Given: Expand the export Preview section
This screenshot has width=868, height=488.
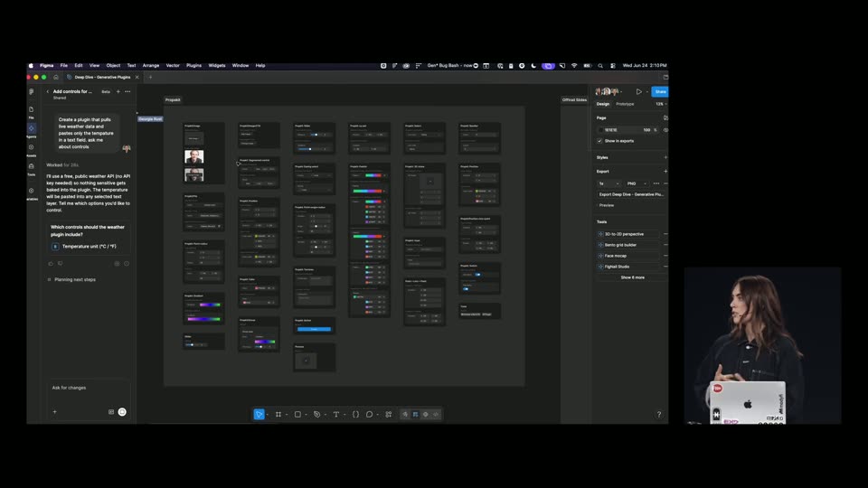Looking at the screenshot, I should [x=606, y=205].
